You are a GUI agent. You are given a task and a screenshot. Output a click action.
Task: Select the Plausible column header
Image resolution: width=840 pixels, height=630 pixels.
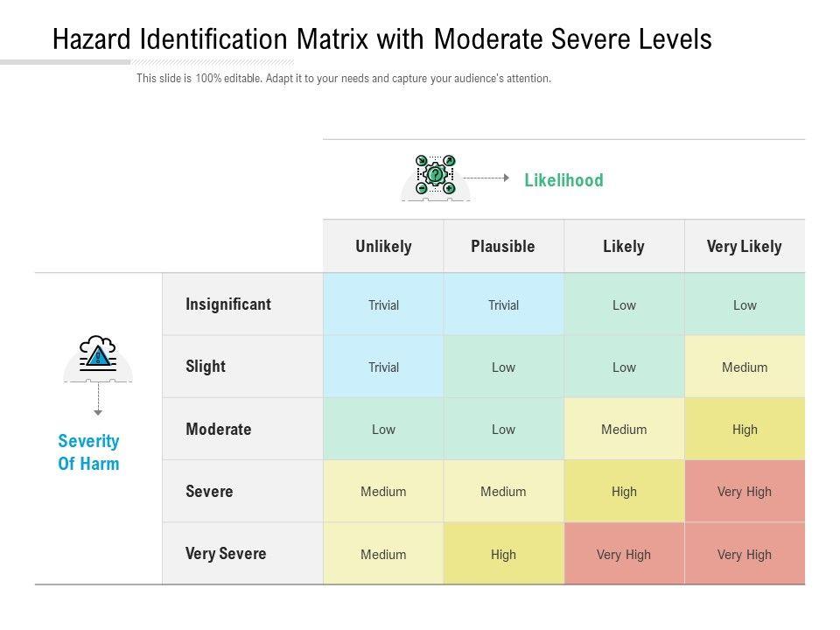[503, 247]
